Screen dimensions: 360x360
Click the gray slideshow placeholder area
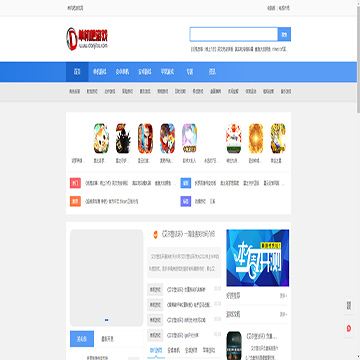tap(106, 278)
